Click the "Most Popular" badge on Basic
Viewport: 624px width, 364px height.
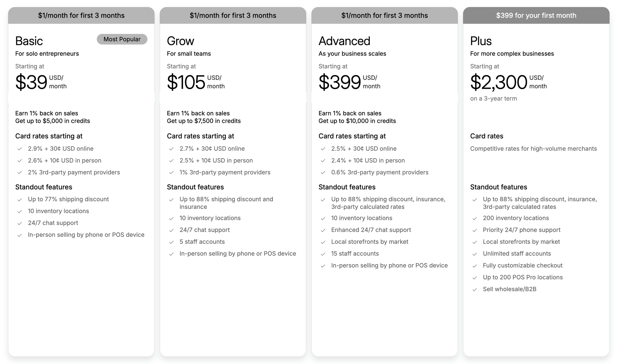(122, 39)
